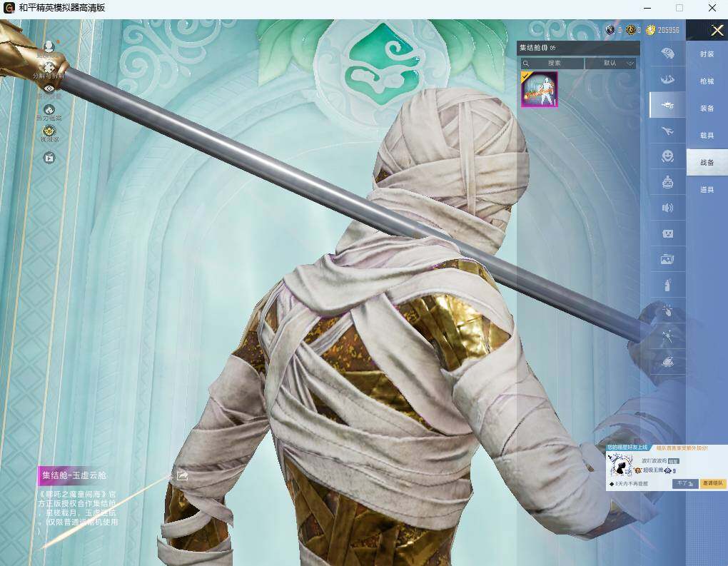This screenshot has height=566, width=728.
Task: Click the friend's avatar in the notification
Action: tap(621, 465)
